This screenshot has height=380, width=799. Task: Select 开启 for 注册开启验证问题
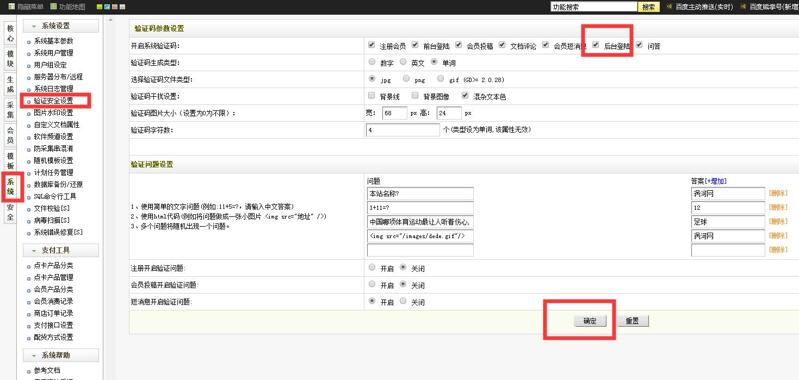(x=372, y=267)
